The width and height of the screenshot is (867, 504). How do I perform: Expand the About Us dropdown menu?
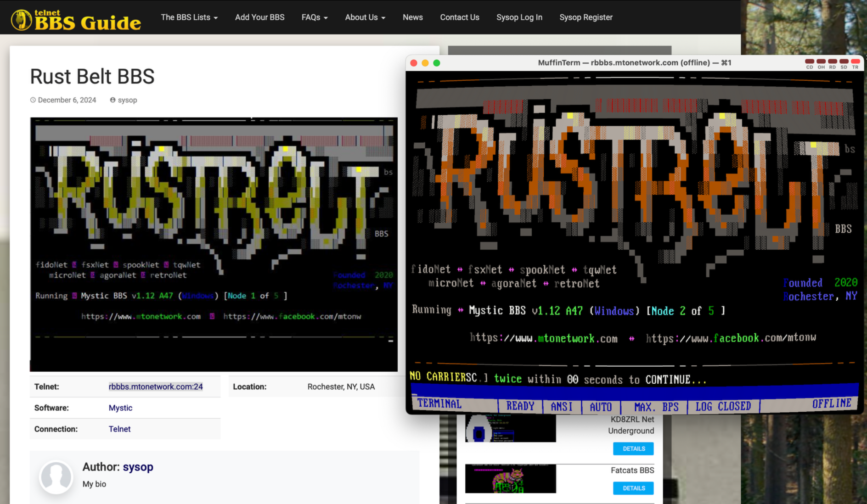pyautogui.click(x=365, y=17)
